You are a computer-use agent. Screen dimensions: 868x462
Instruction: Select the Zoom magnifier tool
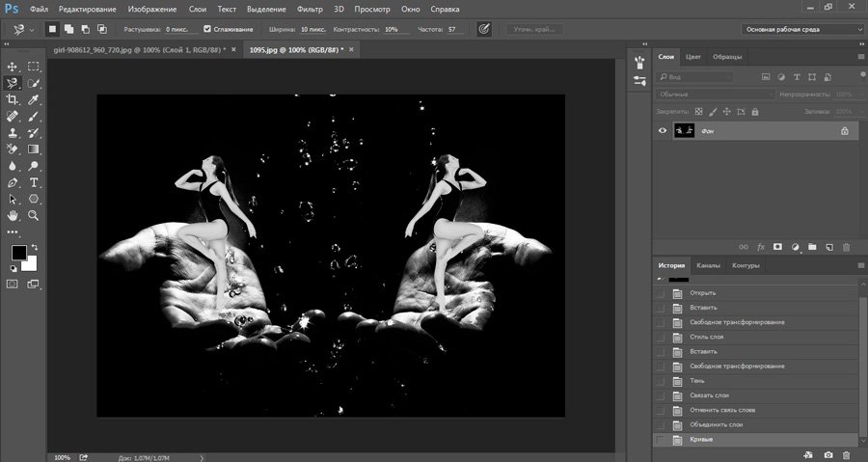pyautogui.click(x=34, y=215)
